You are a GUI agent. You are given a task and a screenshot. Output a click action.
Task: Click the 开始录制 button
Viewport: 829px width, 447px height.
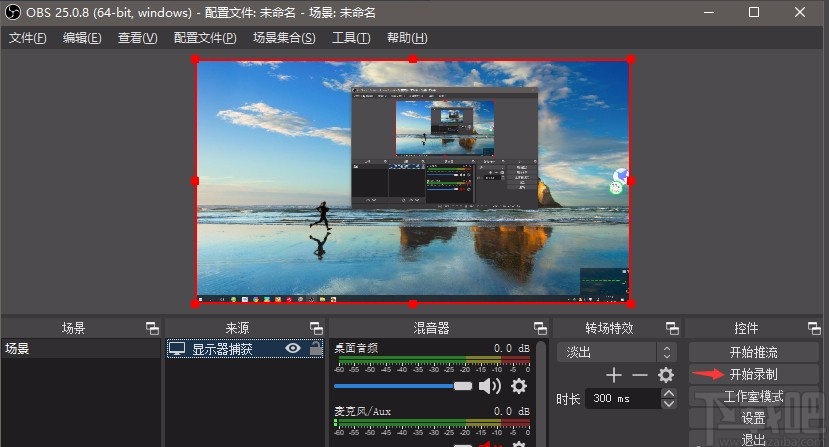[753, 375]
